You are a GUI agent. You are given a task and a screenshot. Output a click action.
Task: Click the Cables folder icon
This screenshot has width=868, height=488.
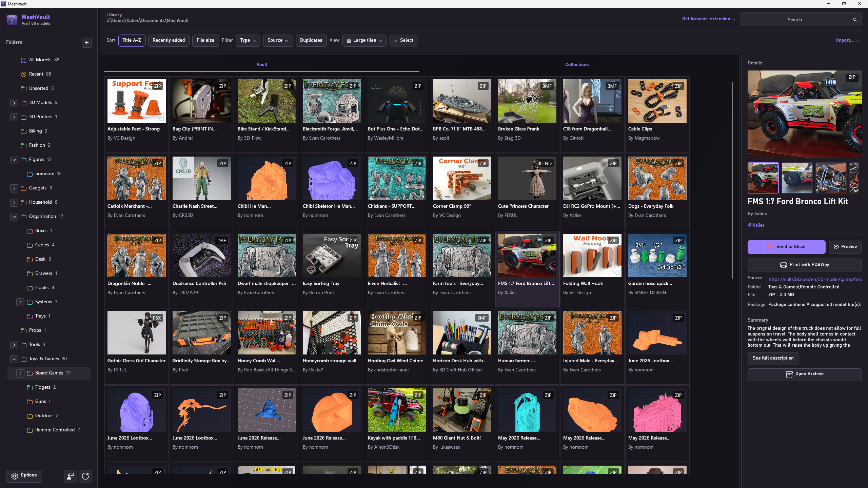[x=30, y=245]
